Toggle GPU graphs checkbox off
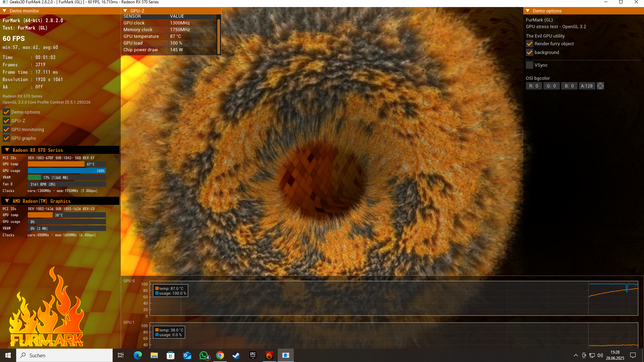Image resolution: width=644 pixels, height=362 pixels. (x=6, y=138)
